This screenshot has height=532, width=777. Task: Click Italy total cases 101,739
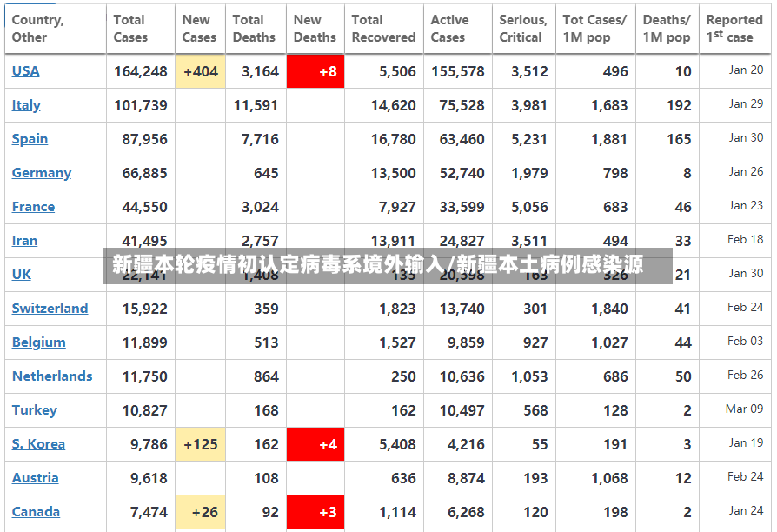pyautogui.click(x=141, y=105)
